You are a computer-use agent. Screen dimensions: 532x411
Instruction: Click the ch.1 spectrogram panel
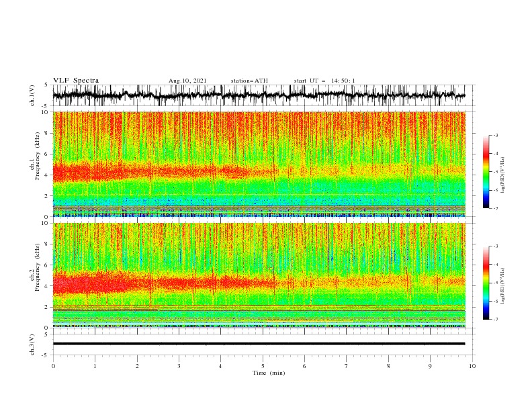(x=259, y=164)
